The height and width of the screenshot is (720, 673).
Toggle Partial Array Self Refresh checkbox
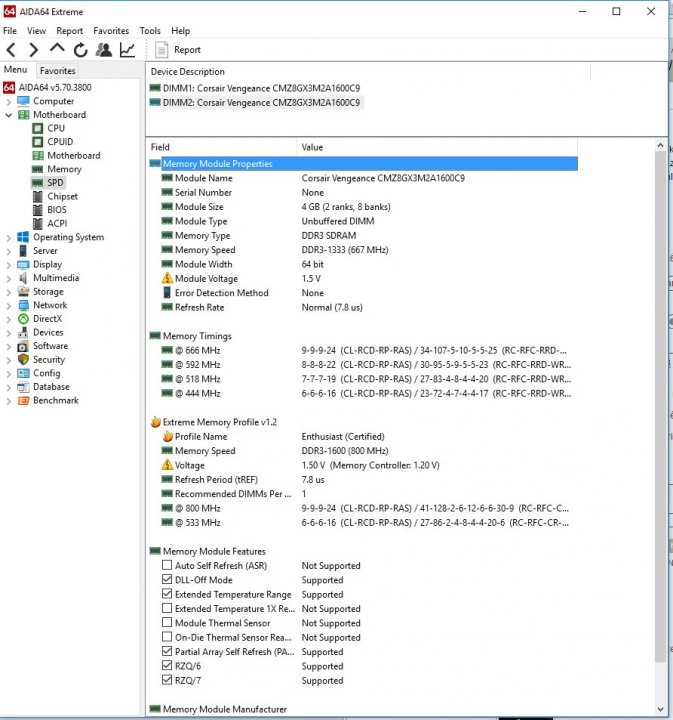[167, 651]
